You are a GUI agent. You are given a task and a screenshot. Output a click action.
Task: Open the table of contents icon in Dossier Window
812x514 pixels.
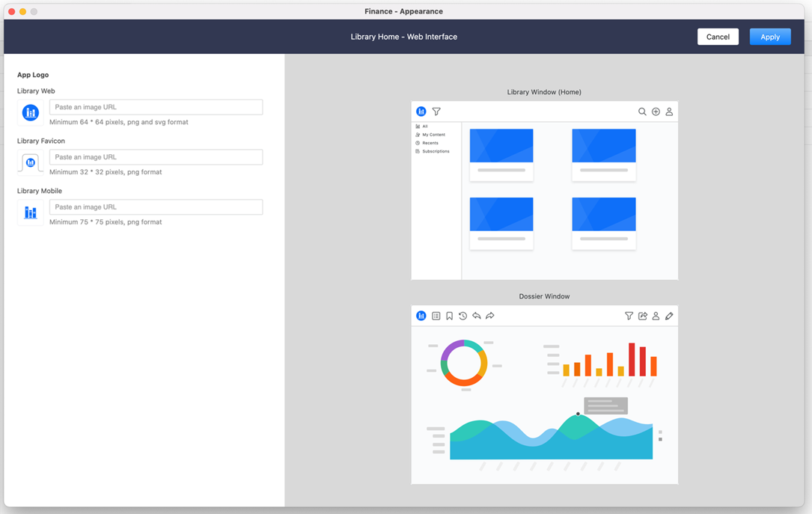(436, 316)
